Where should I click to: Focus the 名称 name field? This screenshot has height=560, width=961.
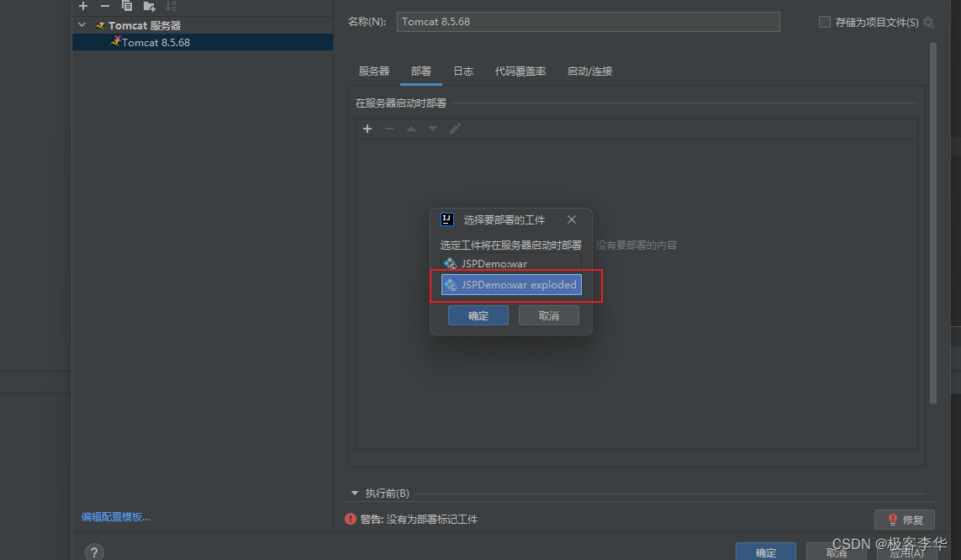[x=588, y=22]
